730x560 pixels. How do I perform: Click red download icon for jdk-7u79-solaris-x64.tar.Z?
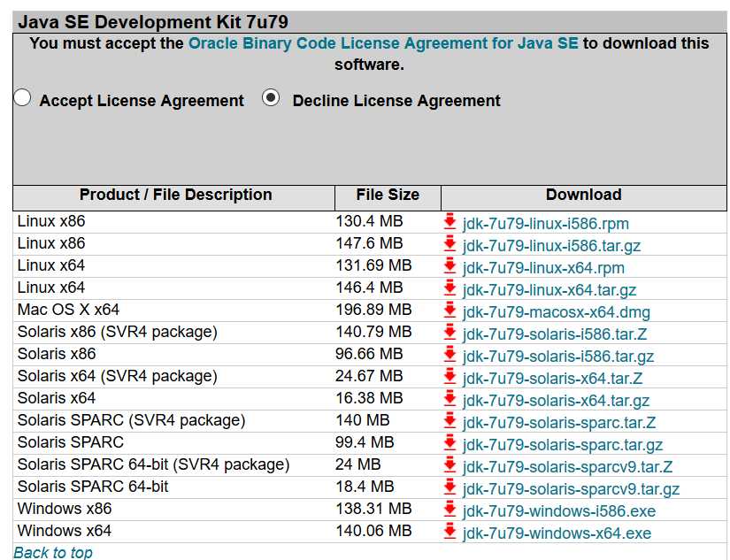pyautogui.click(x=450, y=376)
